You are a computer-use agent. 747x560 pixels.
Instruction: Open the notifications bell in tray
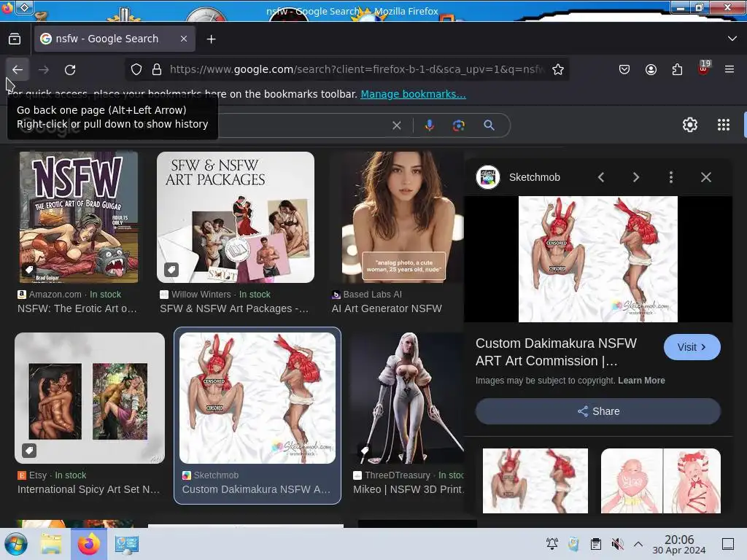point(552,543)
